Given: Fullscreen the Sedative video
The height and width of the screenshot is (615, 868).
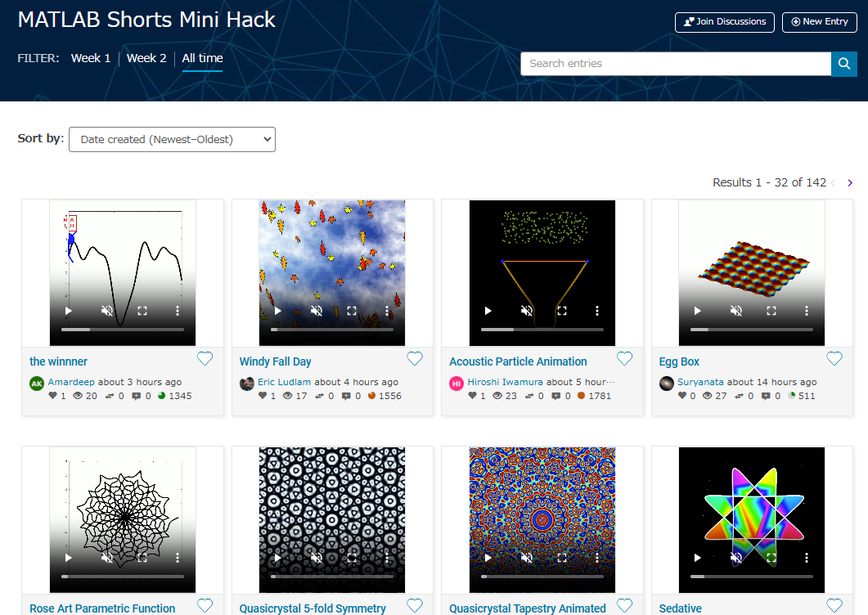Looking at the screenshot, I should (771, 558).
